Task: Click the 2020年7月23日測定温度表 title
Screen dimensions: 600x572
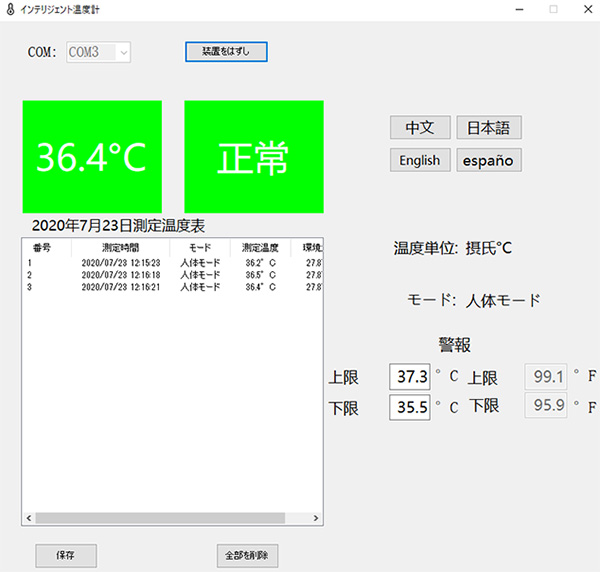Action: pos(118,226)
